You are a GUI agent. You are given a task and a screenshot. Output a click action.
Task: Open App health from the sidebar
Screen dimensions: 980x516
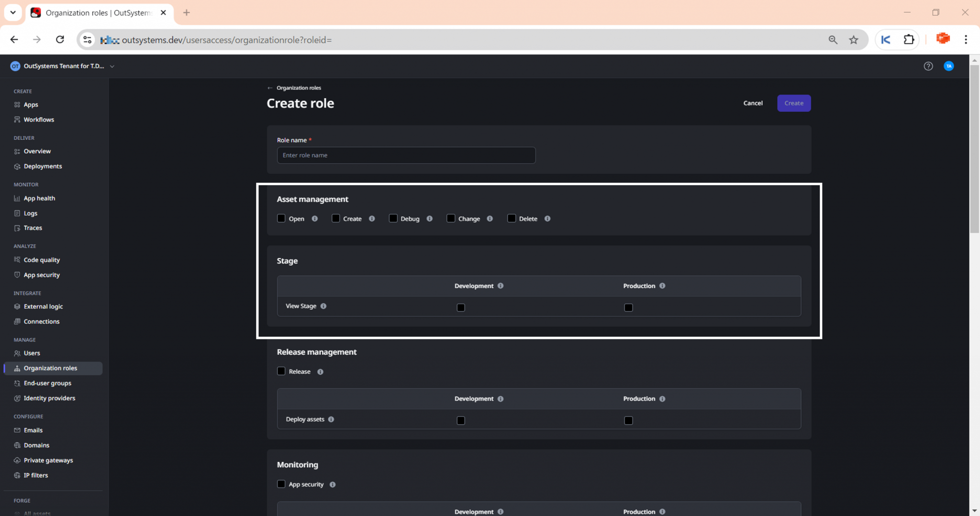[39, 198]
